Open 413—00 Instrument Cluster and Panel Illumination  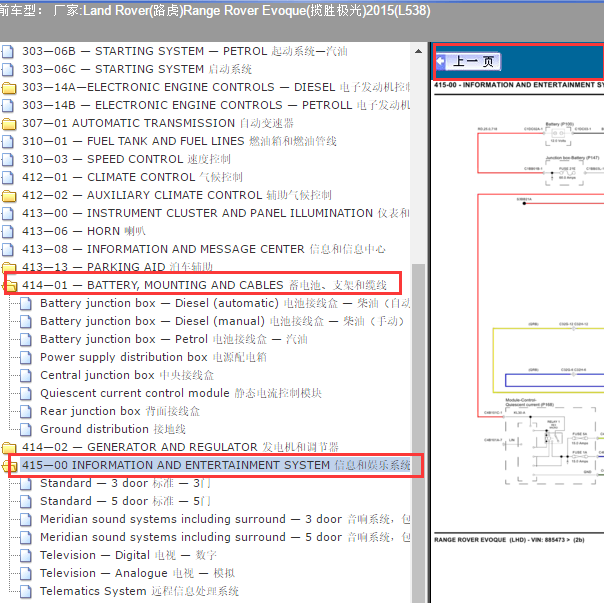pyautogui.click(x=216, y=213)
